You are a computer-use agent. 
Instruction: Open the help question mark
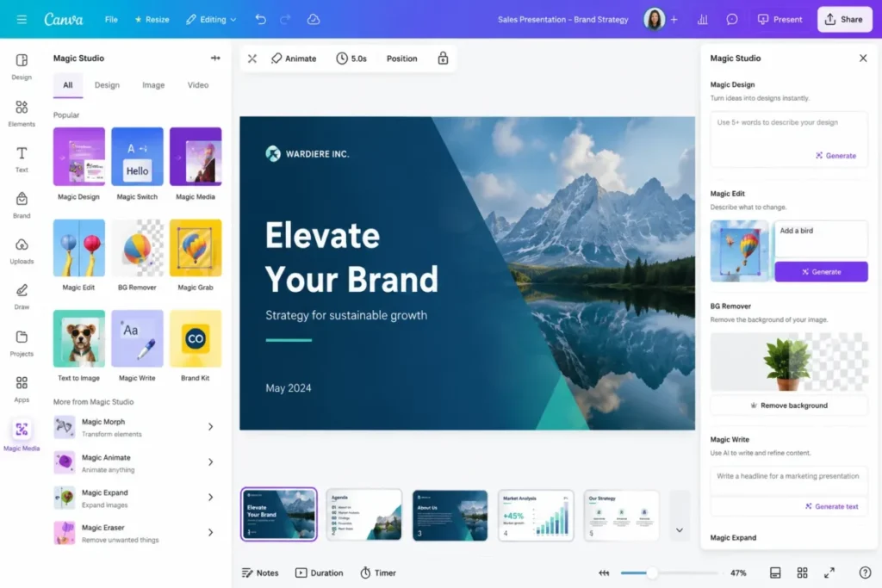[x=865, y=573]
